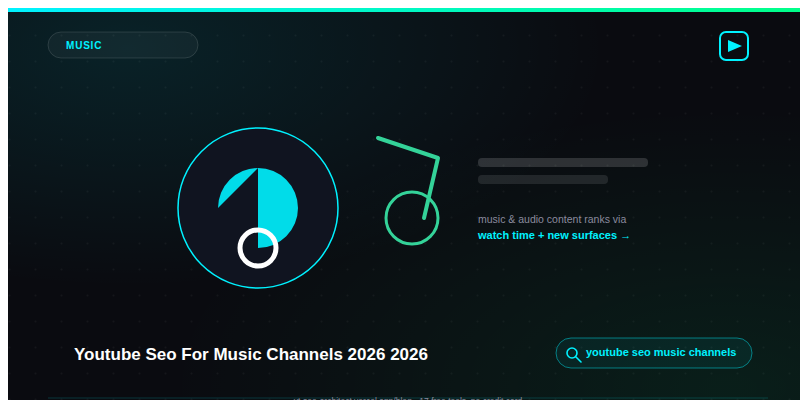Click the large cyan circular disc graphic
800x400 pixels.
[x=258, y=208]
